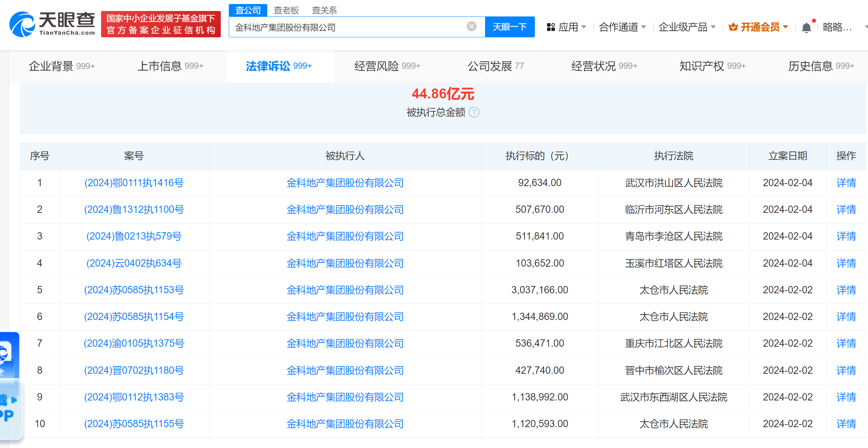Open the 公司发展 tab
The height and width of the screenshot is (448, 868).
(496, 66)
